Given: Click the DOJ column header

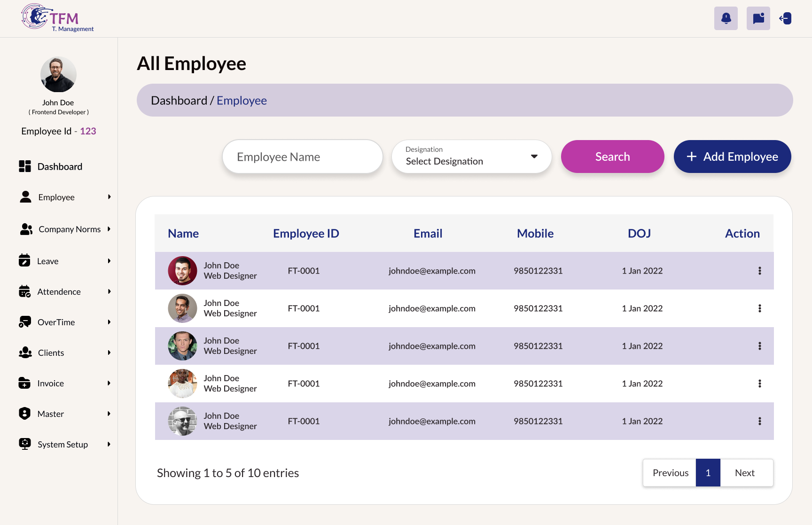Looking at the screenshot, I should click(639, 234).
